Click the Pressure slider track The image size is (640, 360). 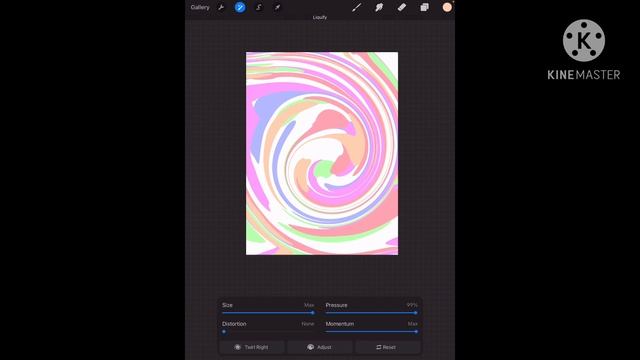pyautogui.click(x=371, y=313)
